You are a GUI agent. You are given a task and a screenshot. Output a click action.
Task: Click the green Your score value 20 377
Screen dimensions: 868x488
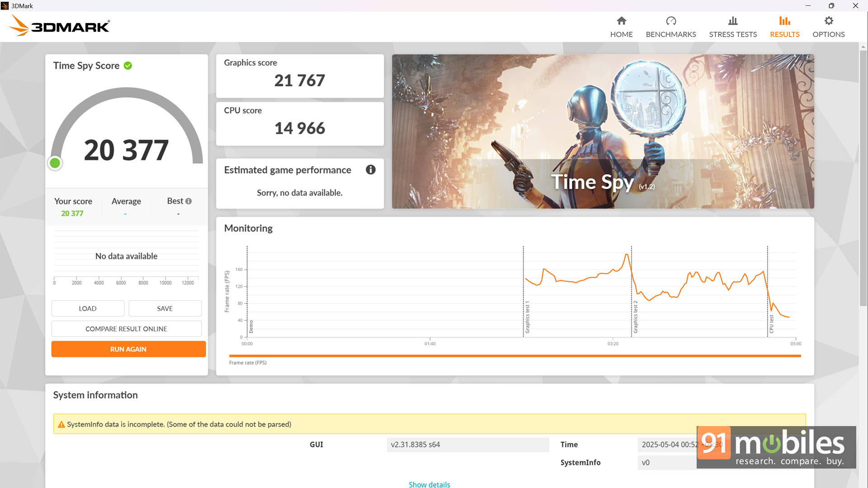(x=72, y=213)
